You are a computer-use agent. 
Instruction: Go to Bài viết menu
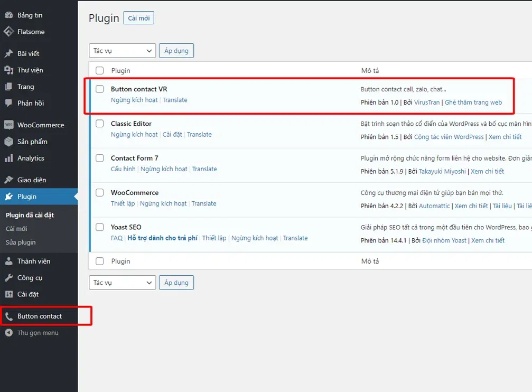[29, 54]
